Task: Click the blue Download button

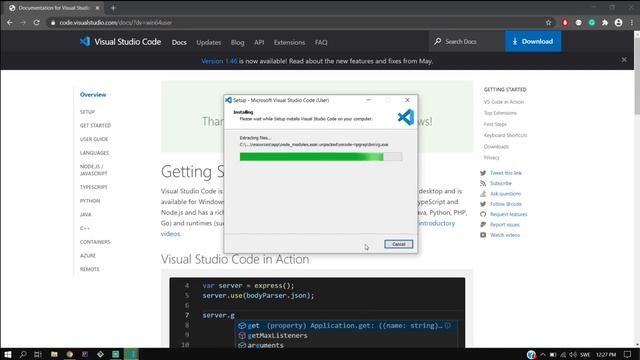Action: tap(533, 41)
